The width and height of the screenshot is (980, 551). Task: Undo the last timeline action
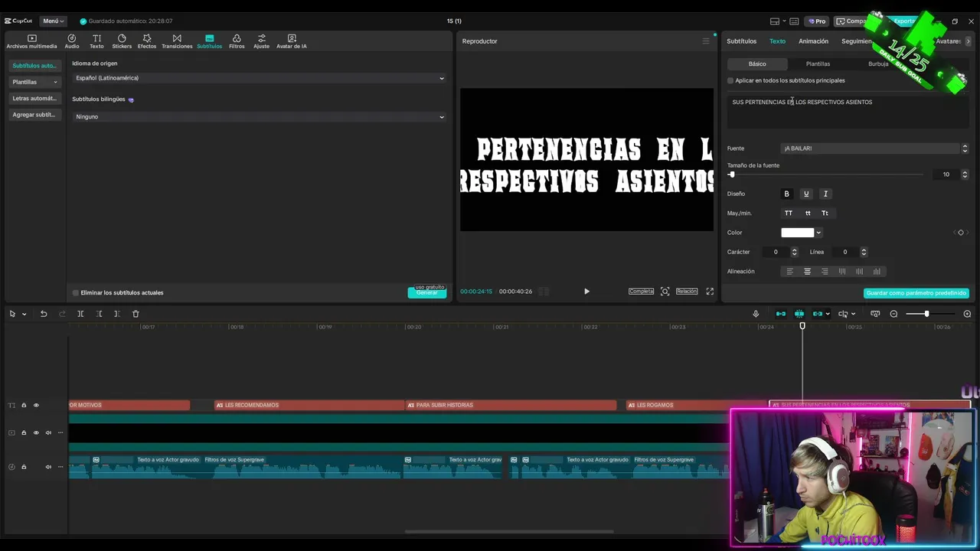coord(44,314)
